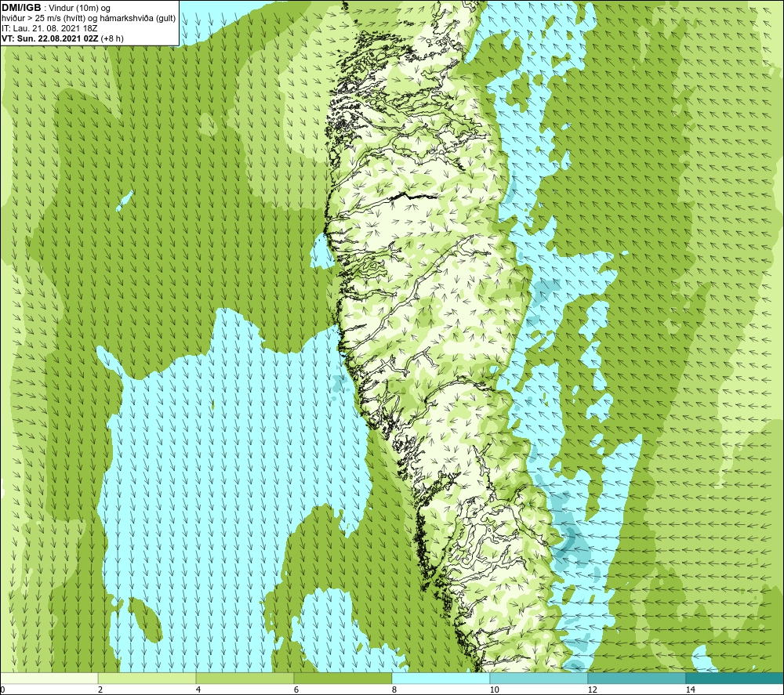Click the 'IT: Lau. 21. 08. 2021 18Z' line

pyautogui.click(x=49, y=28)
